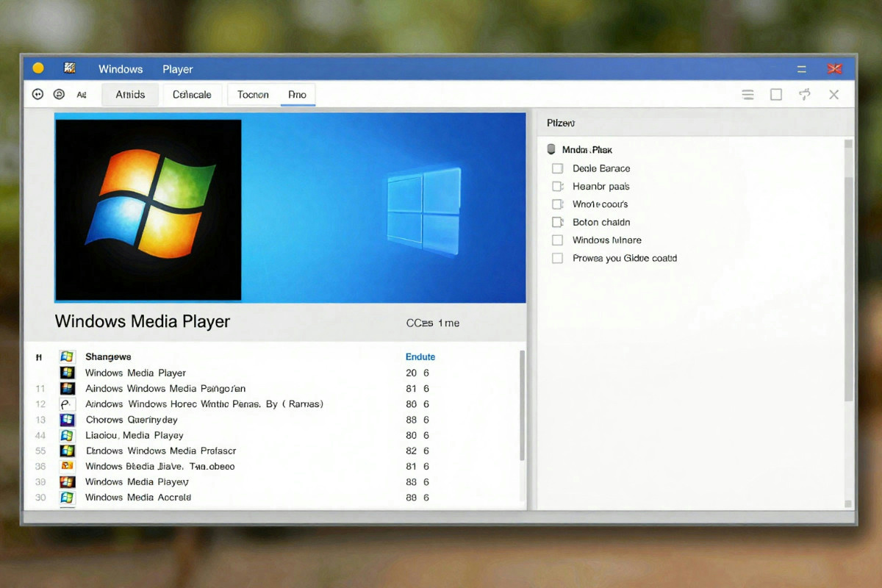Click the Windows logo album thumbnail
The image size is (882, 588).
tap(148, 209)
